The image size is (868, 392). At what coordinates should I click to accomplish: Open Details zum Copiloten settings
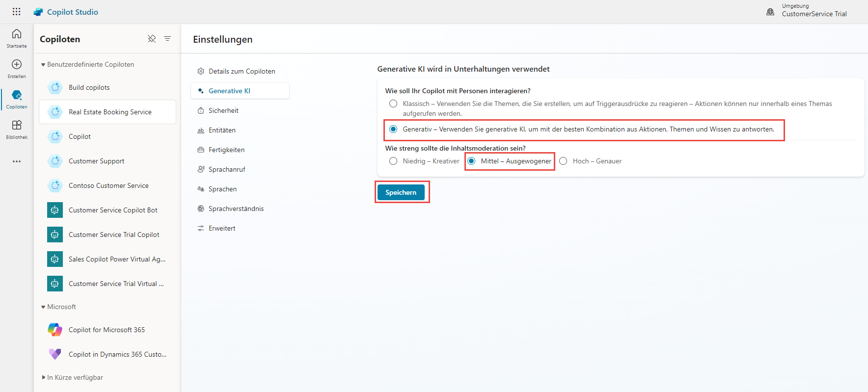click(x=240, y=71)
